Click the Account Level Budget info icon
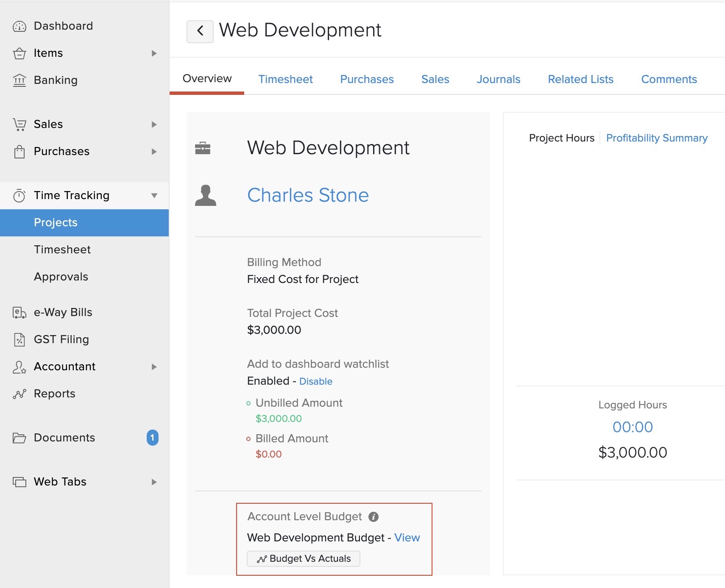 point(373,517)
